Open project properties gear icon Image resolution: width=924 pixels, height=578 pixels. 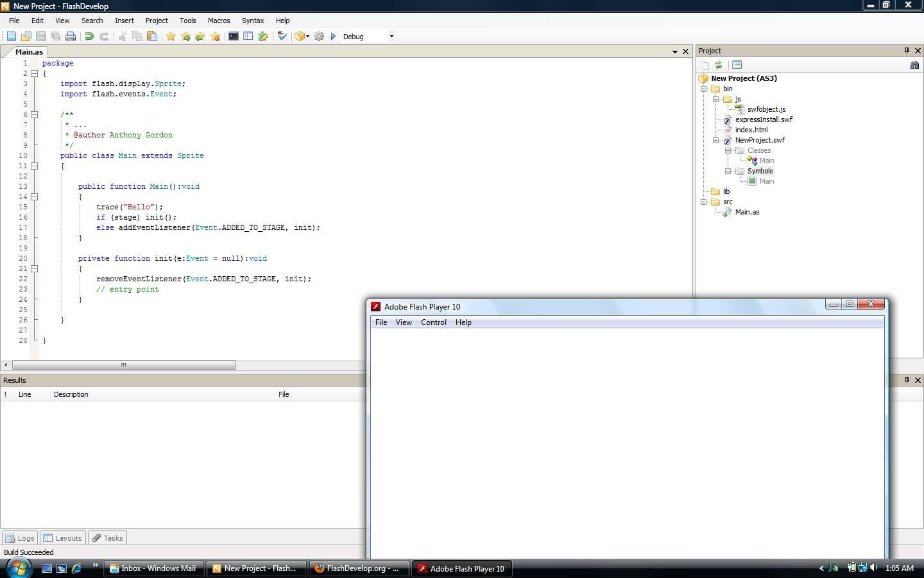(319, 37)
